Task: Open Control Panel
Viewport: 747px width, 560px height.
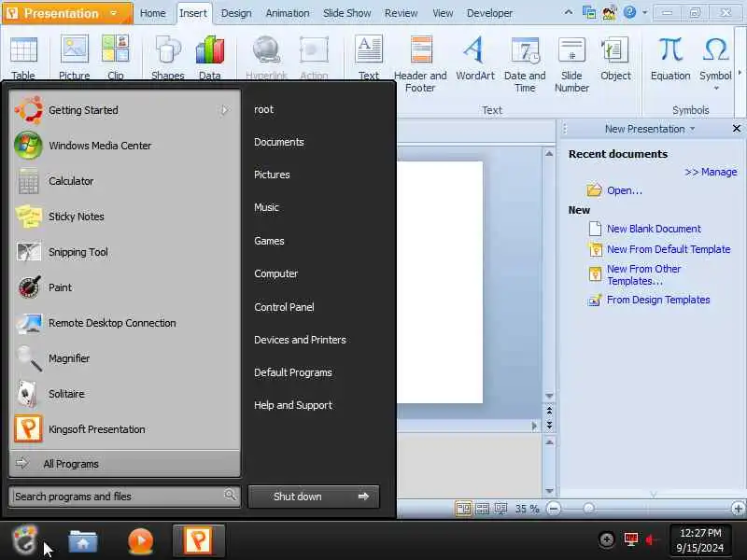Action: click(x=284, y=307)
